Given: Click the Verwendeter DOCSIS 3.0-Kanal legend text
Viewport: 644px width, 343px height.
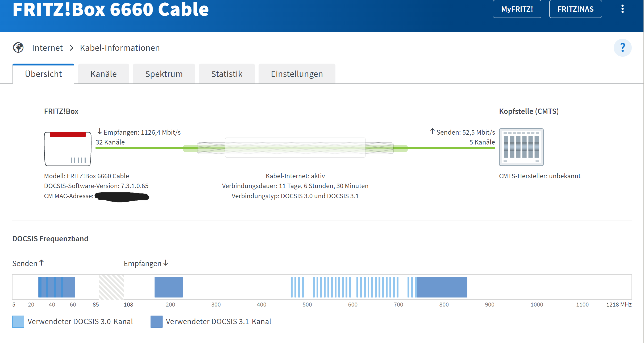Looking at the screenshot, I should (x=80, y=321).
